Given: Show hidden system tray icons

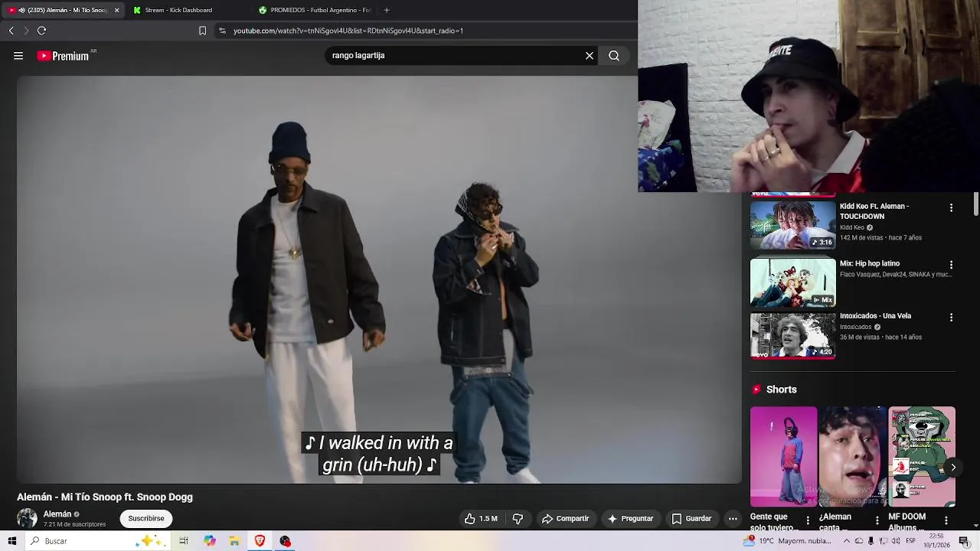Looking at the screenshot, I should [x=847, y=541].
